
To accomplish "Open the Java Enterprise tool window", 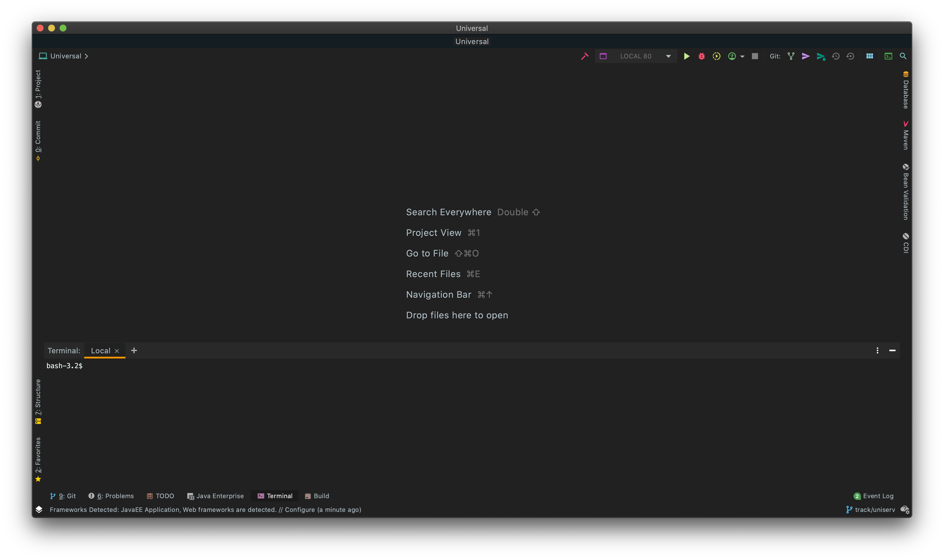I will point(216,496).
